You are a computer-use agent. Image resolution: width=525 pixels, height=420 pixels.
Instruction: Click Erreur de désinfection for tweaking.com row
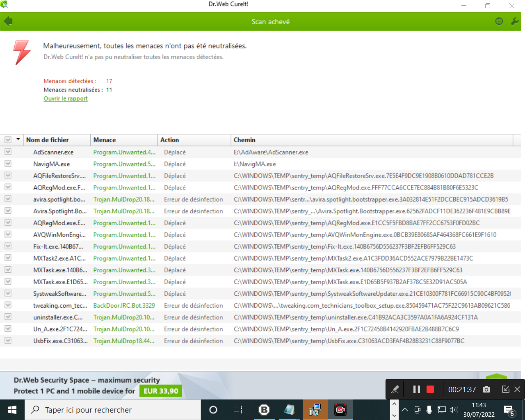point(194,306)
